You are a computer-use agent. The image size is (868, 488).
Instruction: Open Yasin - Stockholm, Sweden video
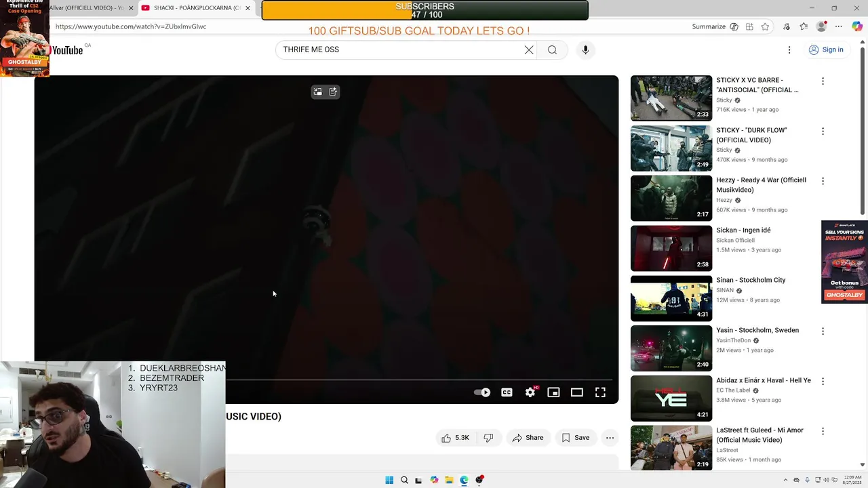[x=757, y=330]
